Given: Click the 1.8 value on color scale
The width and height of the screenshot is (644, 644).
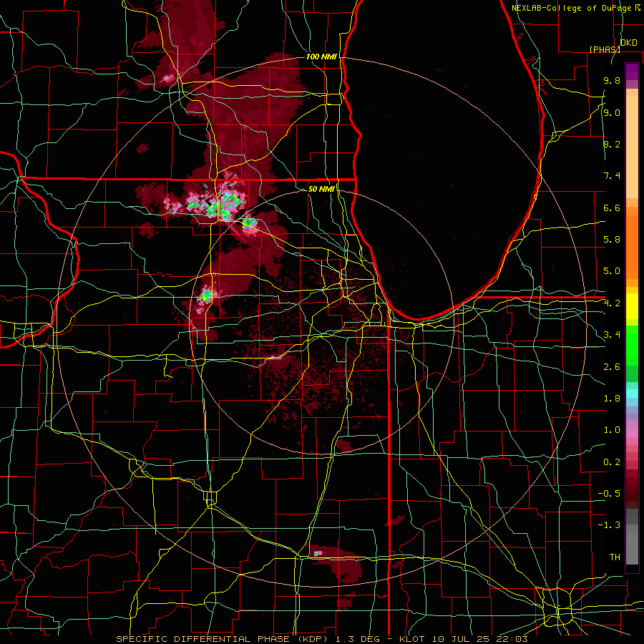Looking at the screenshot, I should (x=612, y=399).
